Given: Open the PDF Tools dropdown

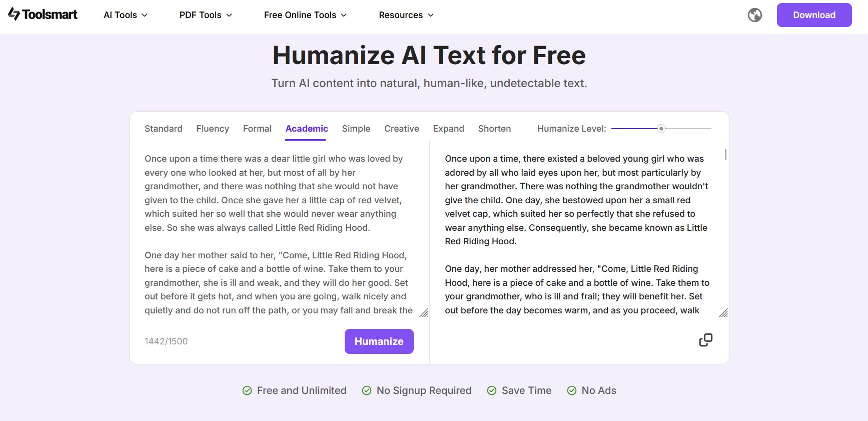Looking at the screenshot, I should tap(206, 15).
